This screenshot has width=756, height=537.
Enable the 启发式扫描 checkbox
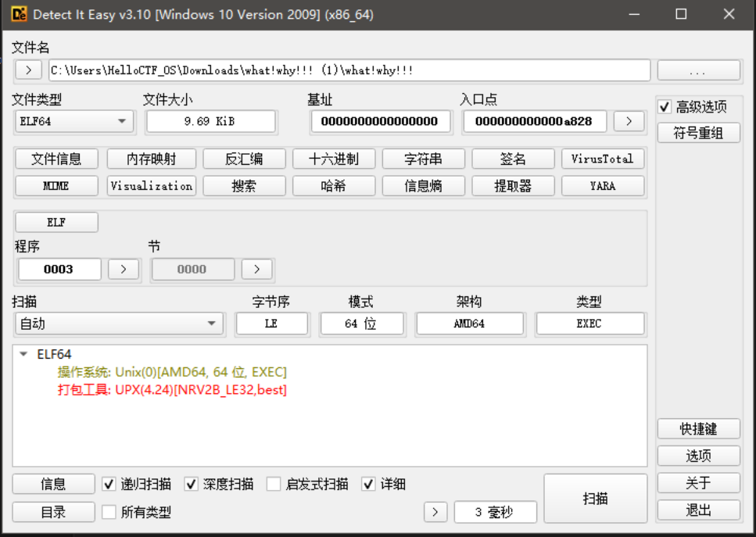(x=274, y=485)
